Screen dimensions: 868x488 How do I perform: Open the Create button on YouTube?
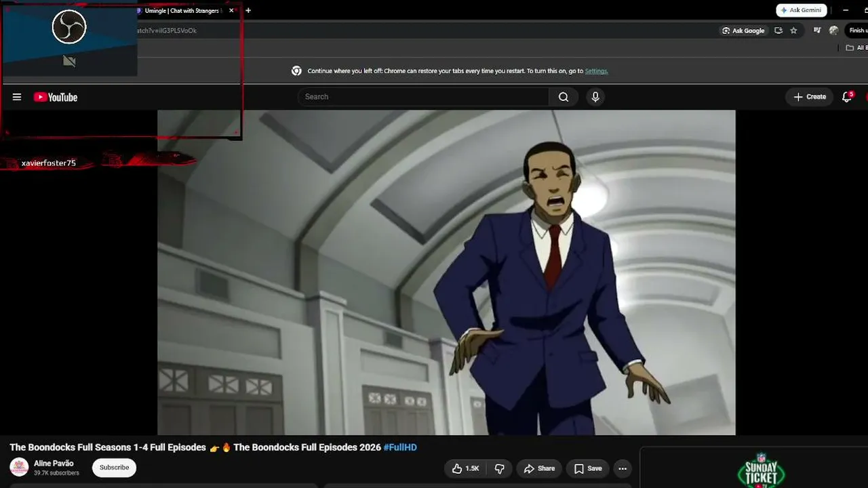tap(810, 97)
